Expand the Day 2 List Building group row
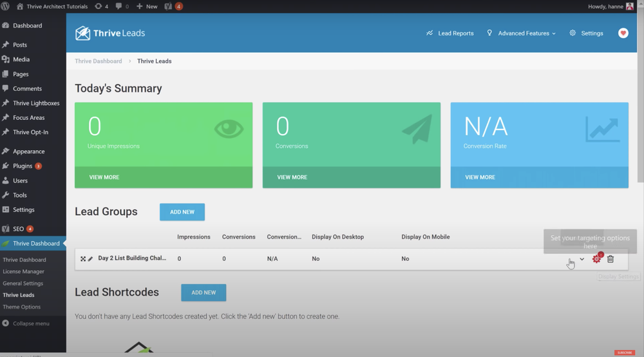This screenshot has height=357, width=644. tap(582, 259)
